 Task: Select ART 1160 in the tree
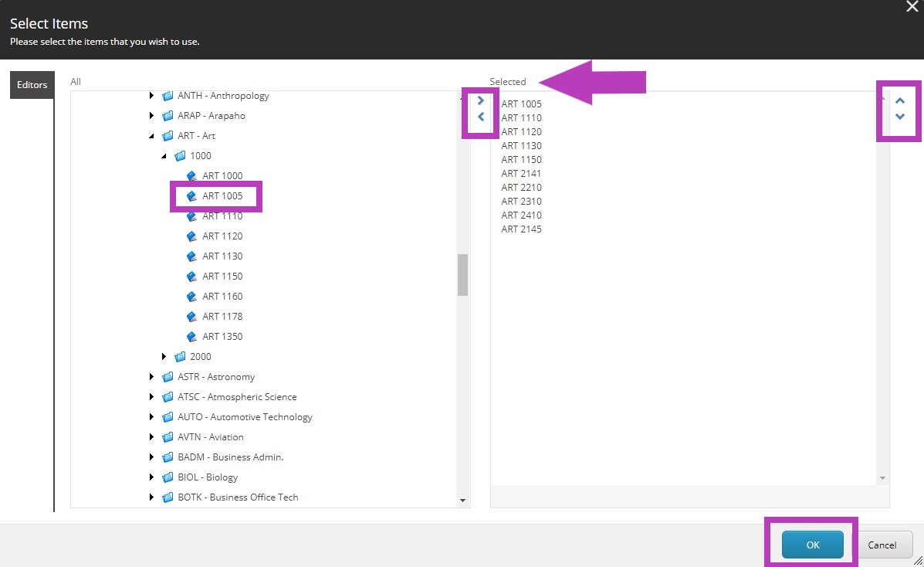(222, 296)
